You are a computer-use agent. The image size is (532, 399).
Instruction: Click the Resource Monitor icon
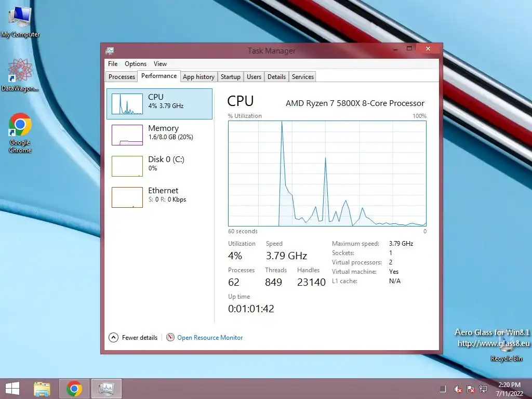click(170, 337)
